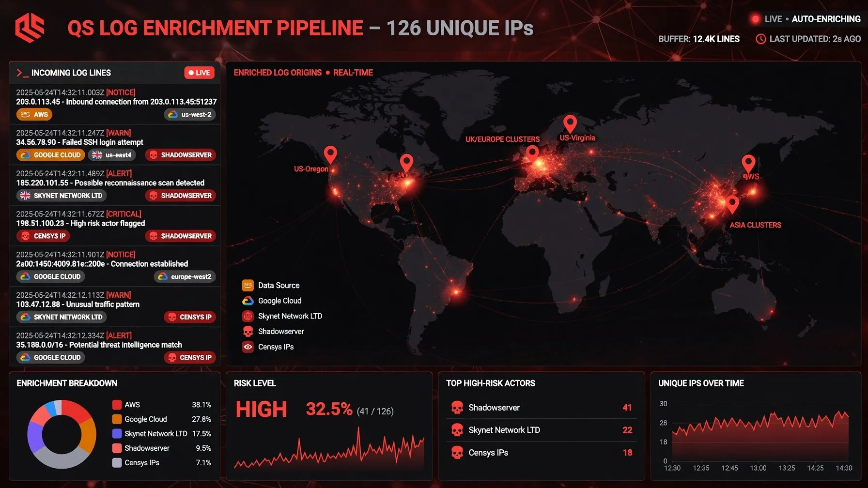This screenshot has height=488, width=868.
Task: Click the Censys IP tag on 198.51.100.23 line
Action: [x=43, y=236]
